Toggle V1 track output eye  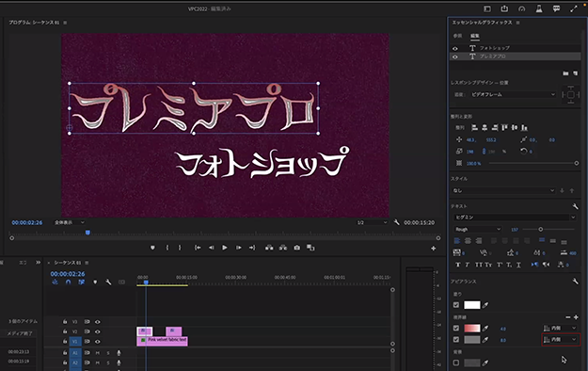tap(98, 341)
